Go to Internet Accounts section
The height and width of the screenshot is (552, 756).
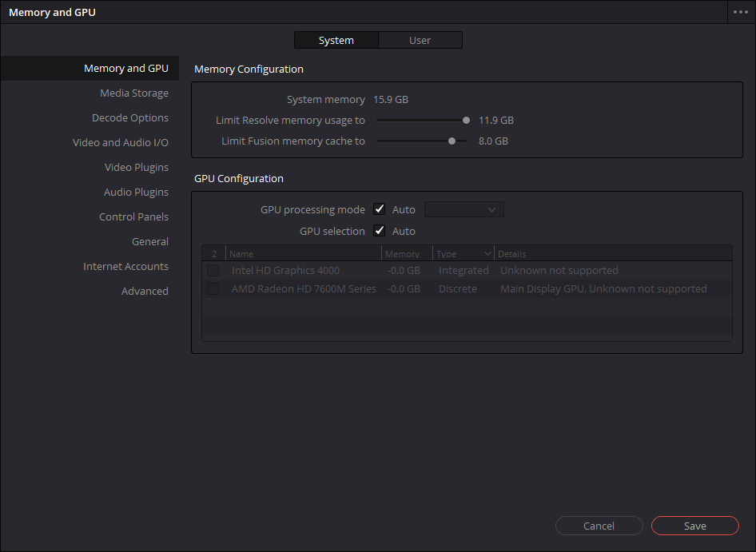click(125, 266)
